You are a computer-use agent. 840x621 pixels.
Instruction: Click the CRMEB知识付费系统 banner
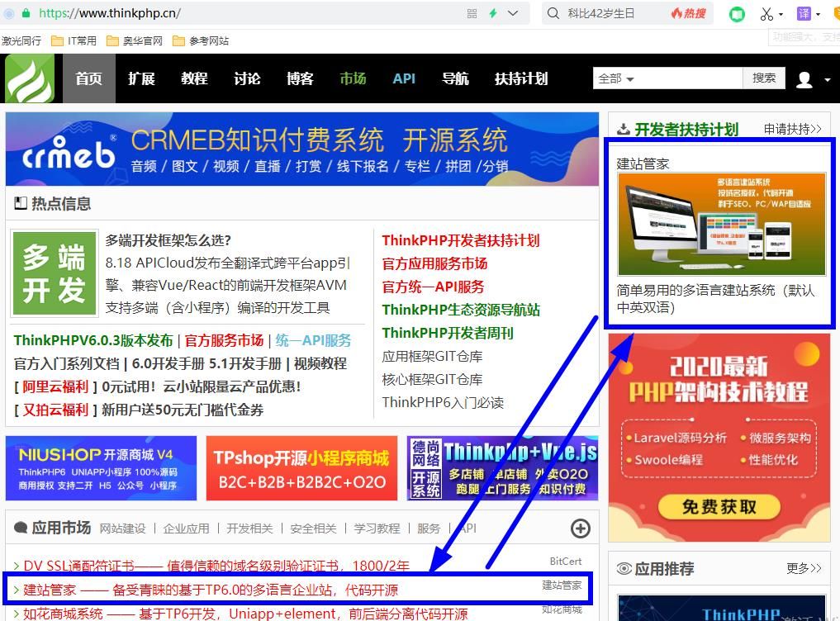coord(302,149)
